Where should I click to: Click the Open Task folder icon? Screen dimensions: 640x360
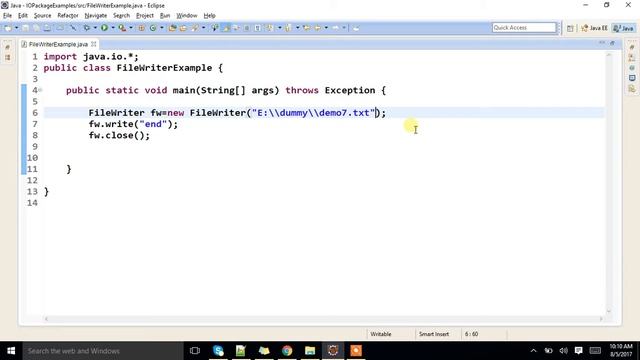coord(183,28)
